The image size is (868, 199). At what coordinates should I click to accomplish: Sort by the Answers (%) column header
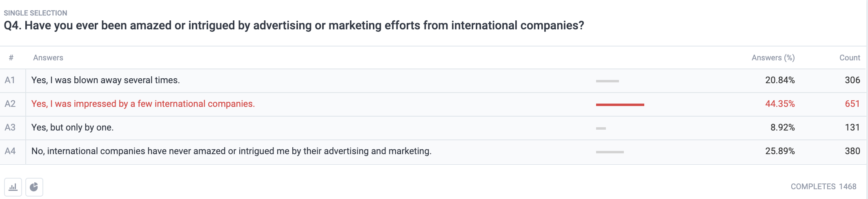tap(773, 58)
